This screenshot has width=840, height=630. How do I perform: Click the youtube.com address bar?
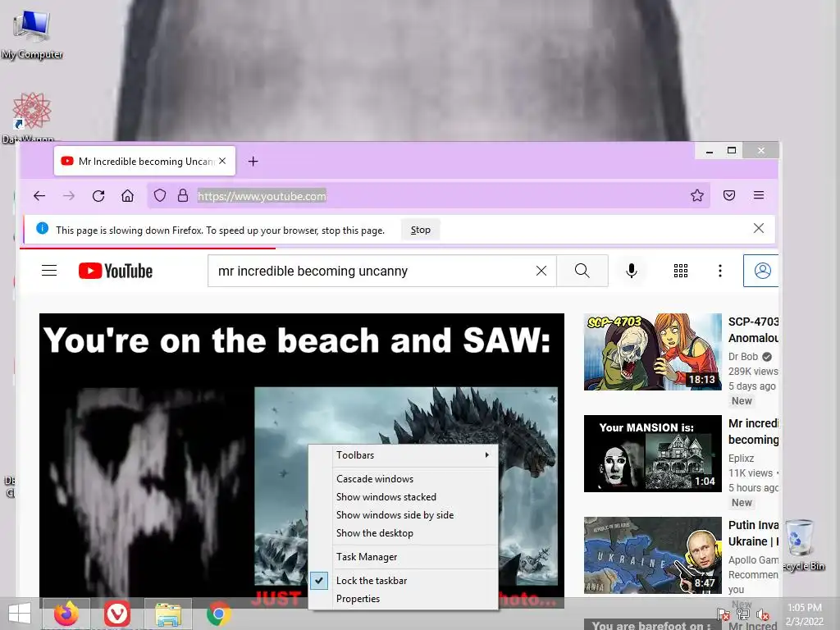pos(428,196)
